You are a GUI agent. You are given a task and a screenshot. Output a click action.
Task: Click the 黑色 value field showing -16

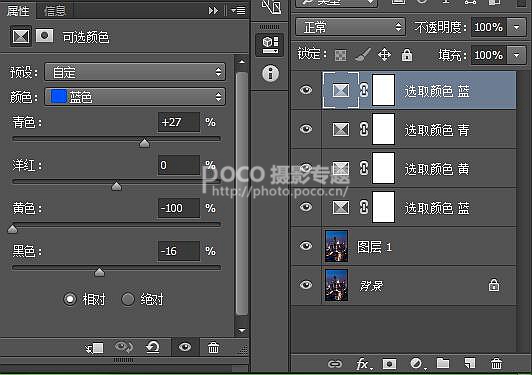pyautogui.click(x=179, y=251)
